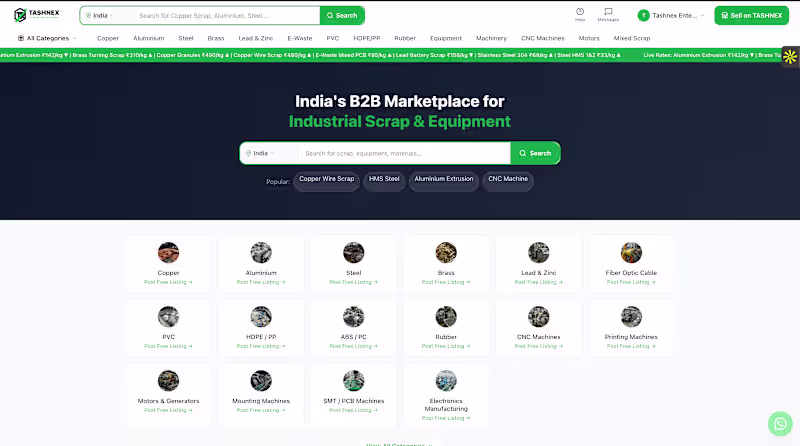Select Aluminium in the navigation bar
The height and width of the screenshot is (446, 800).
[148, 38]
